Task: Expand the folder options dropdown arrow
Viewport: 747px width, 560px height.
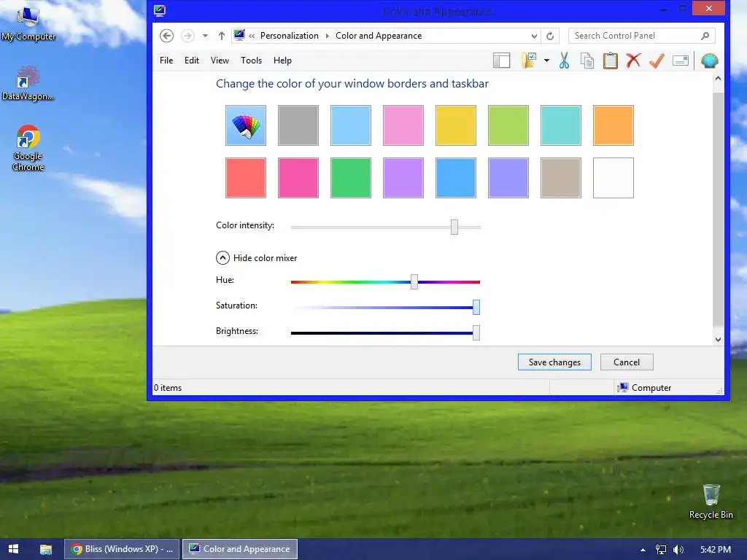Action: coord(546,61)
